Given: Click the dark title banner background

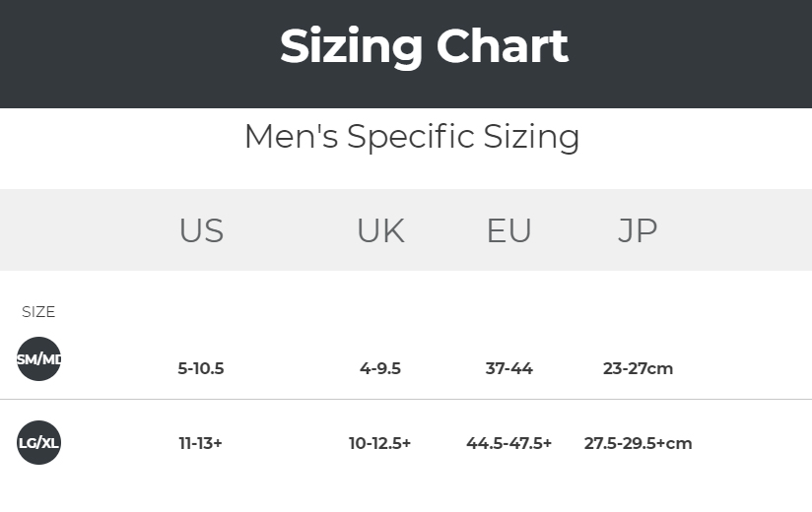Looking at the screenshot, I should click(406, 54).
